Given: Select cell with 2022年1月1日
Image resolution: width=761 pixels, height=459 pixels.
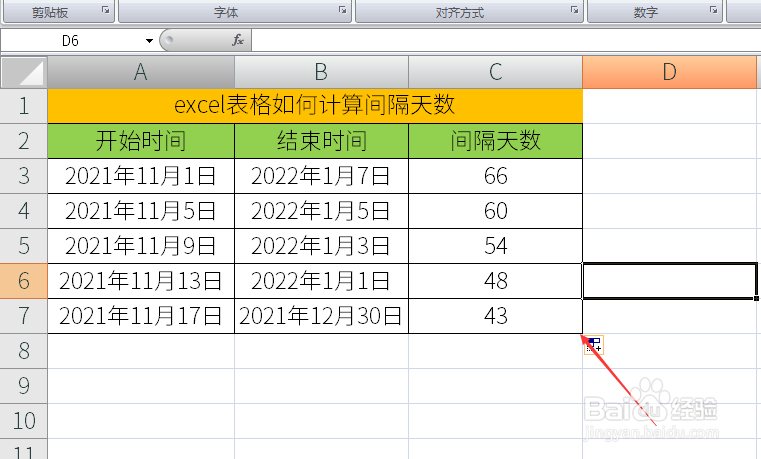Looking at the screenshot, I should [321, 281].
